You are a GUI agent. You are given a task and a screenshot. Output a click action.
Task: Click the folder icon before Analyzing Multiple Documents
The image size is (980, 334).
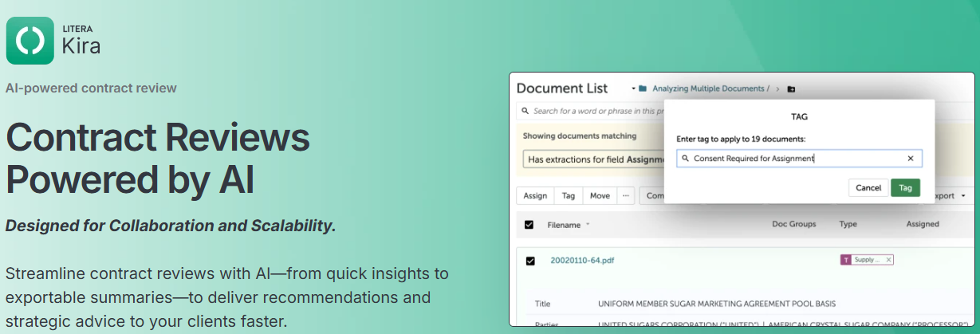pyautogui.click(x=643, y=88)
